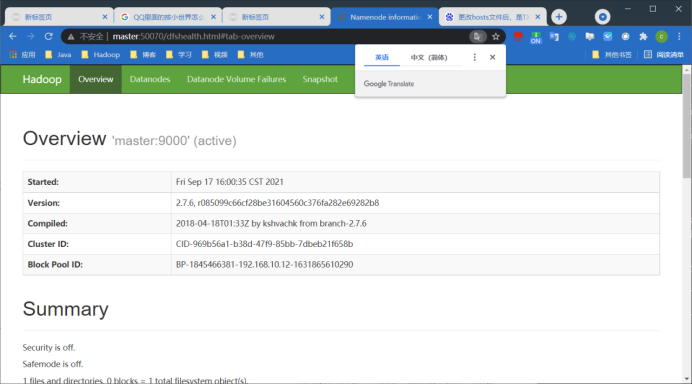Screen dimensions: 692x385
Task: Open the Hadoop bookmarks folder
Action: pos(101,55)
